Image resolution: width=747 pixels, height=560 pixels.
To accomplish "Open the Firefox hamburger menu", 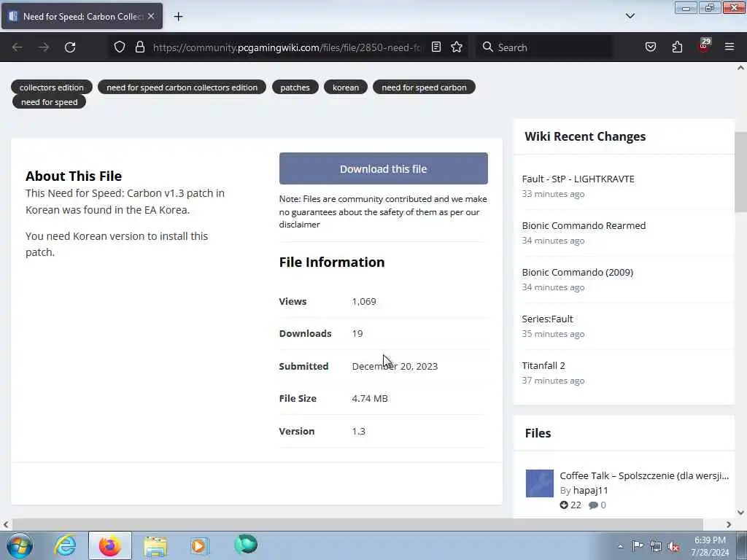I will [x=729, y=47].
